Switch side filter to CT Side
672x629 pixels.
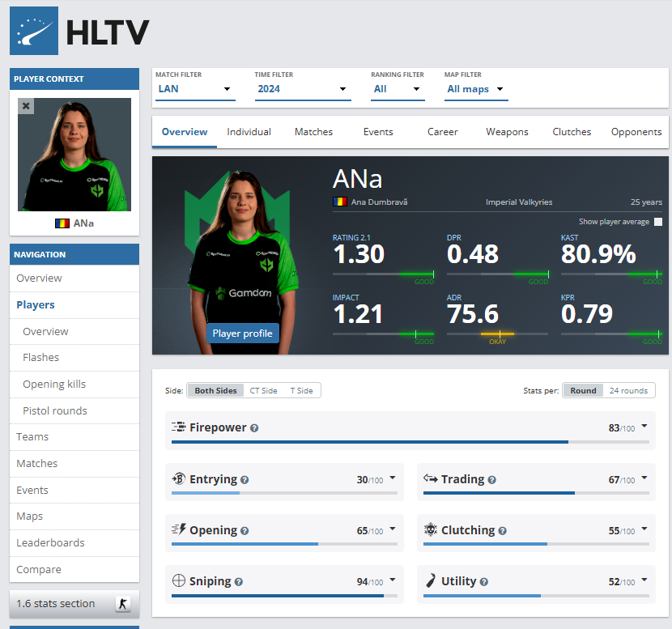click(263, 390)
